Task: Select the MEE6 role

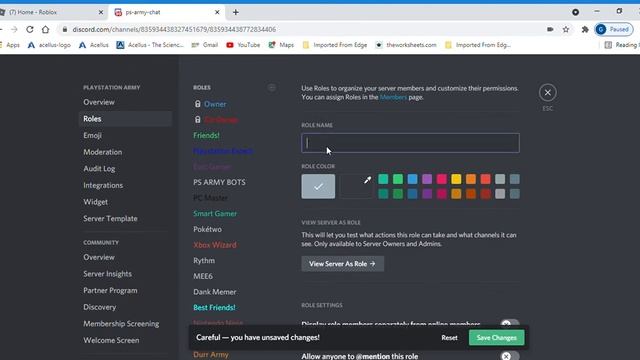Action: click(x=203, y=276)
